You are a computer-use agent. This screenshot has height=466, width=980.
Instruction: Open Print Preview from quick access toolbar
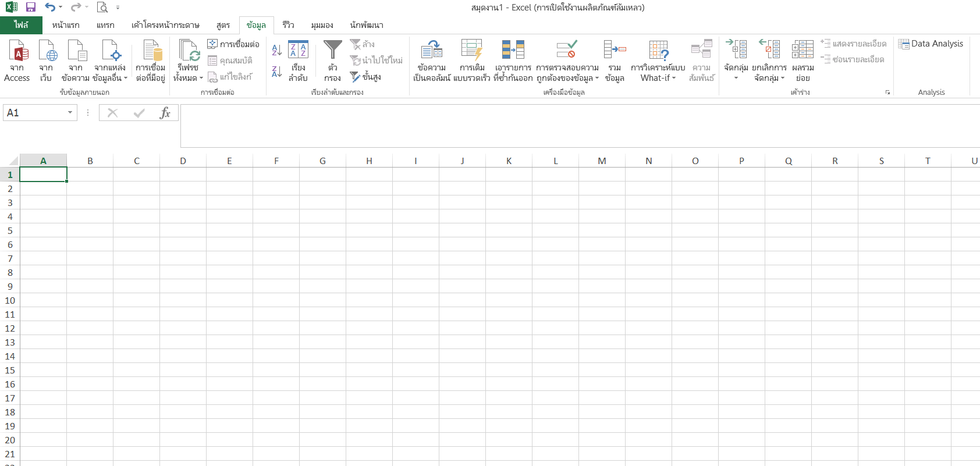[102, 7]
